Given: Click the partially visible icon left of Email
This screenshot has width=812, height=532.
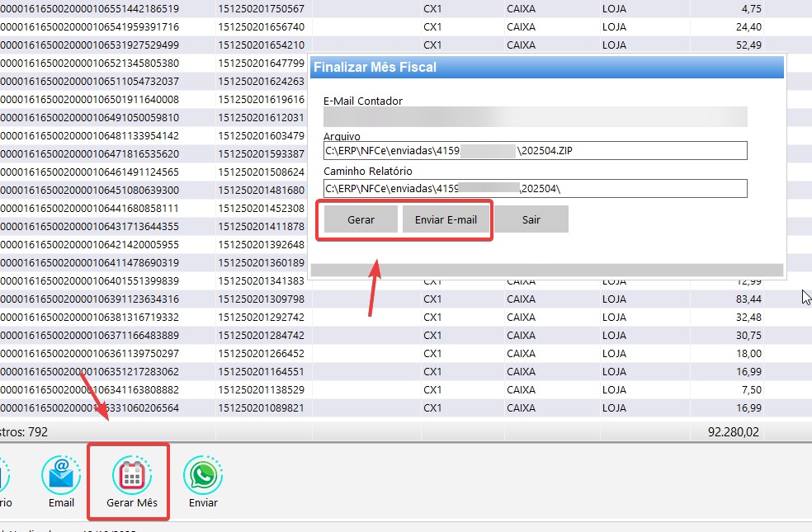Looking at the screenshot, I should (4, 477).
